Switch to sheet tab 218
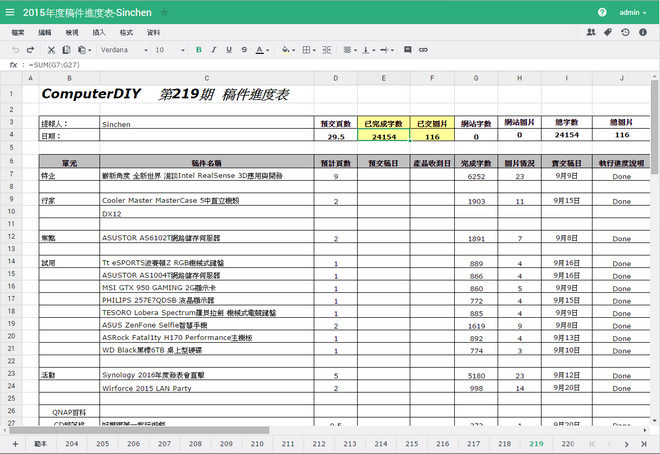 (504, 444)
